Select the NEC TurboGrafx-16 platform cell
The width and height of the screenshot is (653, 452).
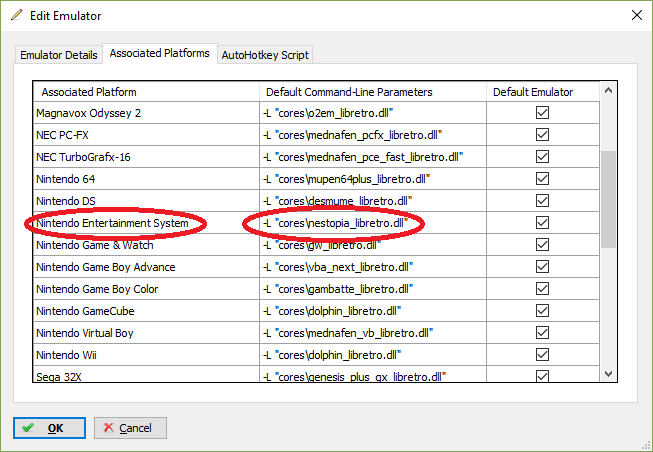click(146, 157)
